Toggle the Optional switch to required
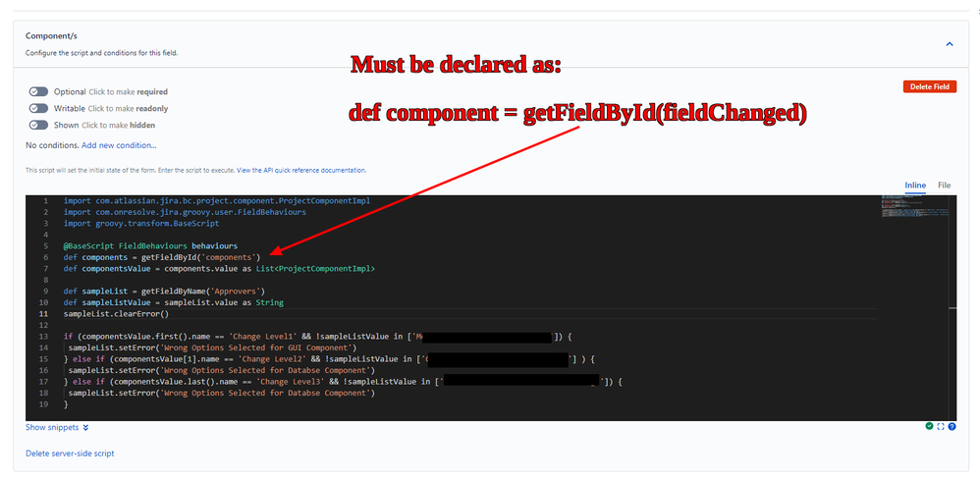This screenshot has height=480, width=980. [x=38, y=91]
